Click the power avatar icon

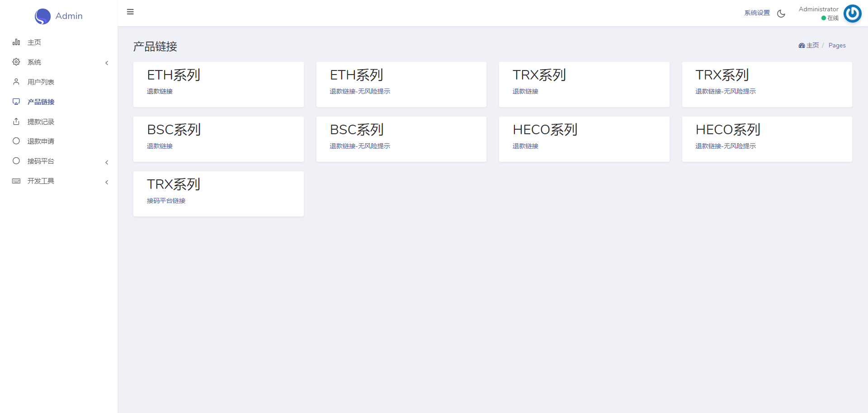(x=852, y=14)
